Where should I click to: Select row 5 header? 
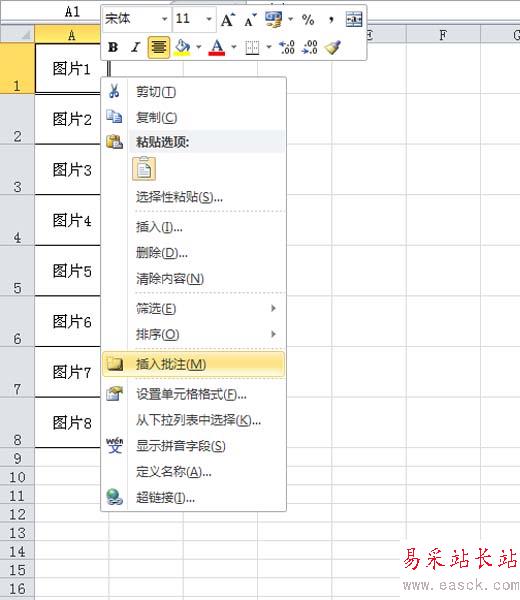[17, 271]
